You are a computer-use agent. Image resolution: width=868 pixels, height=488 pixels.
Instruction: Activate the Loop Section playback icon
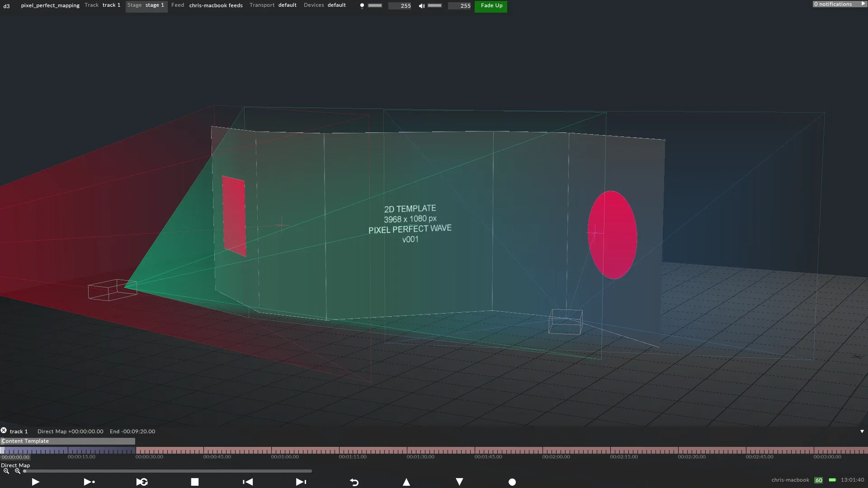(x=142, y=482)
